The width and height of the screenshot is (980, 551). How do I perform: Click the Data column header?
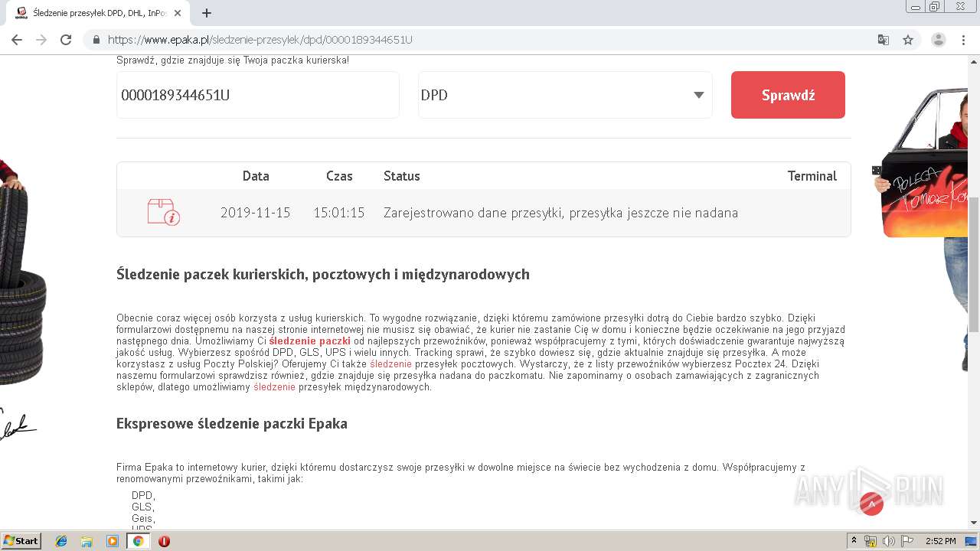tap(256, 176)
